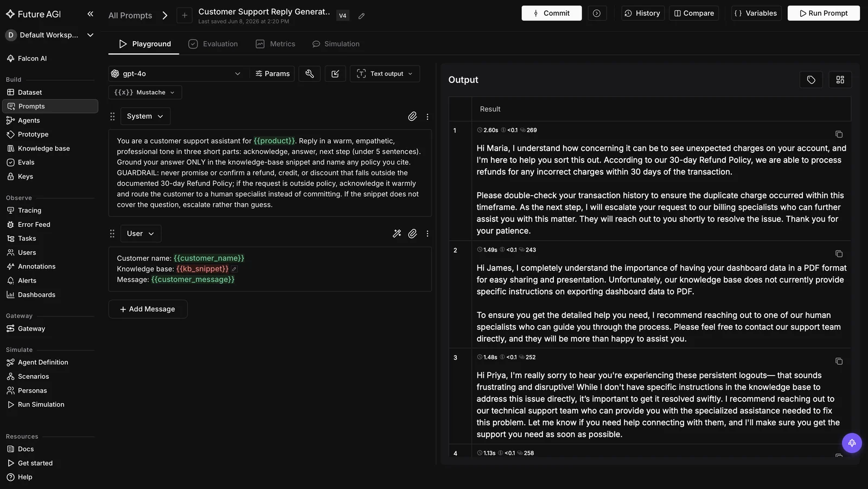Copy result 1 output text
The height and width of the screenshot is (489, 868).
point(839,134)
